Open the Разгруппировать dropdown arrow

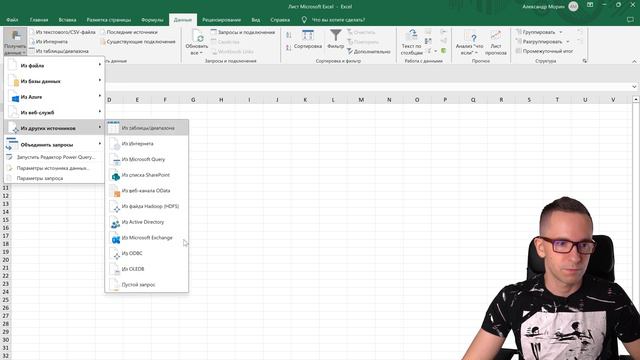(x=568, y=42)
